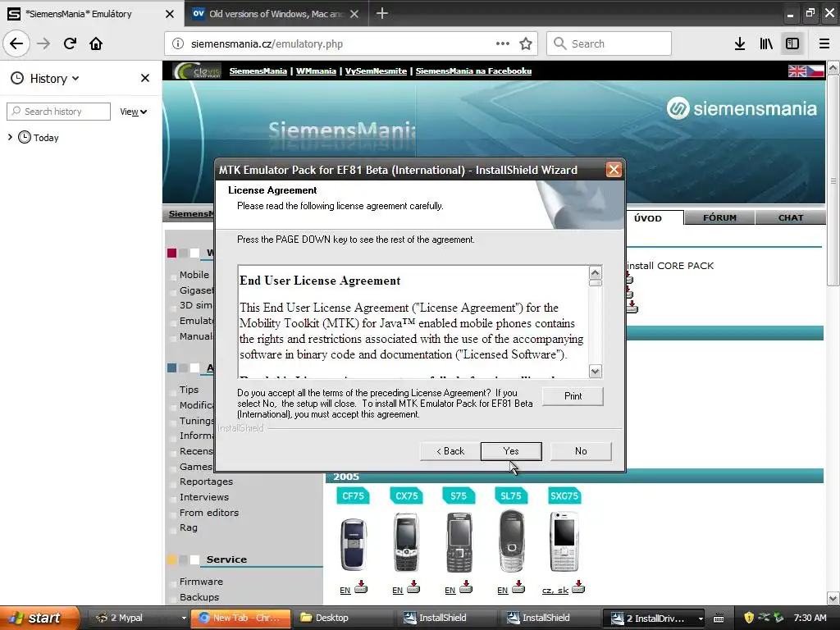Open SiemensMania na Facebooku link

pos(473,71)
